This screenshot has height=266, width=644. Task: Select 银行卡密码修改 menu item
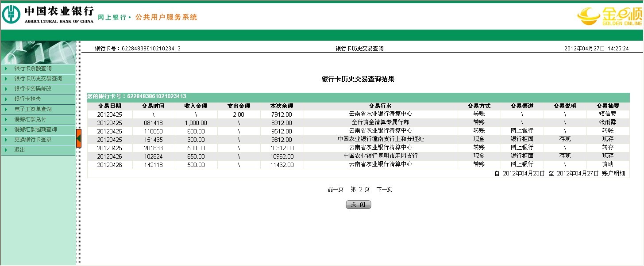click(33, 89)
